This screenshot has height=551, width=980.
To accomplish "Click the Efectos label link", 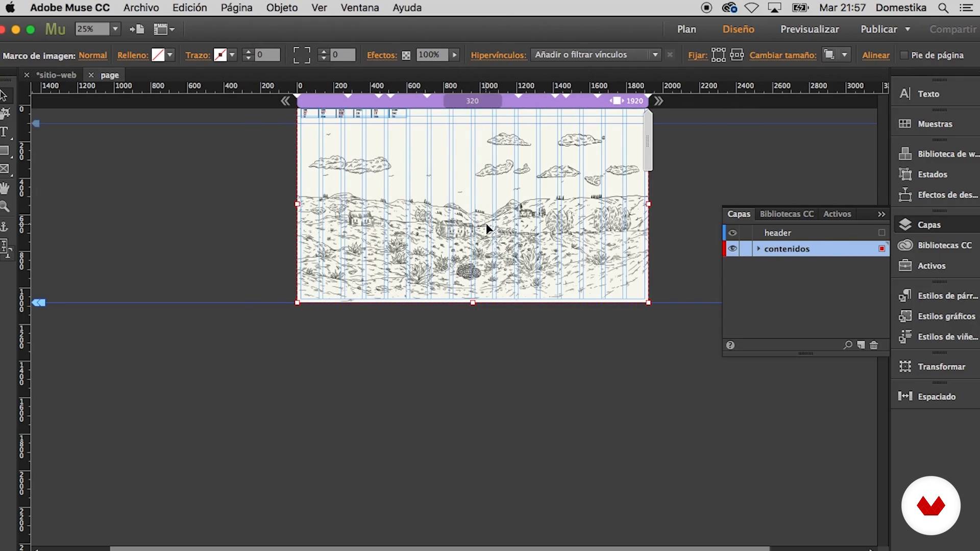I will click(382, 55).
